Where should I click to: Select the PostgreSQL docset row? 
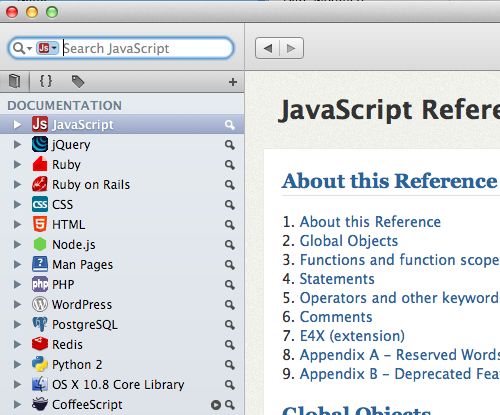pos(122,325)
